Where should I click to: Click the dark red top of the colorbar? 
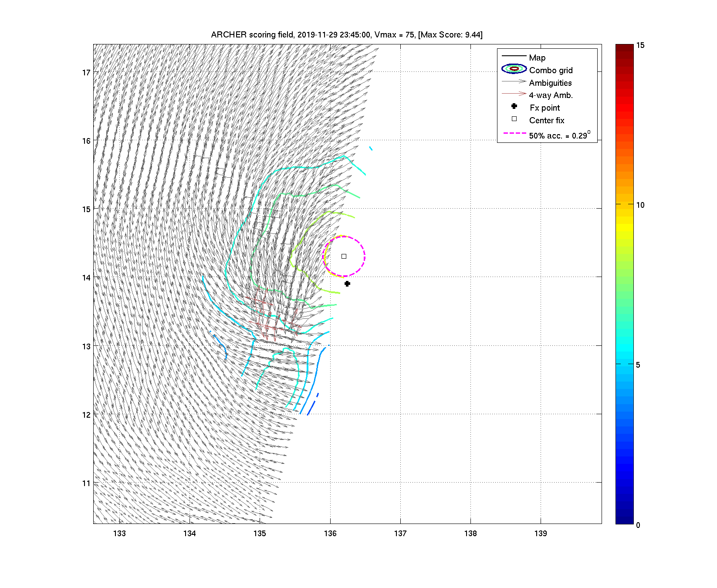(x=624, y=48)
